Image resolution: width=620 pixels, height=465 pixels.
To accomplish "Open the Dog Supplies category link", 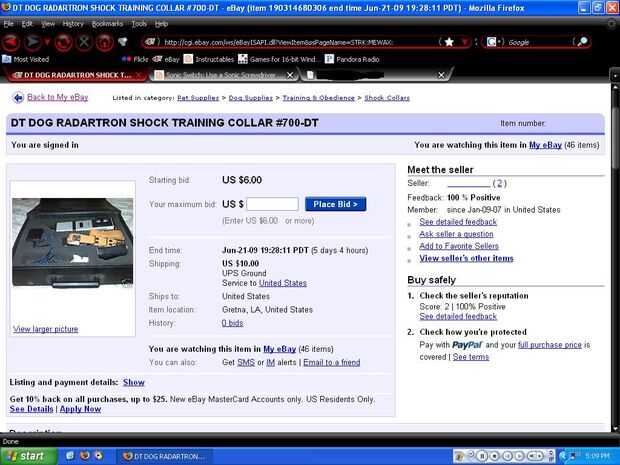I will [x=251, y=98].
